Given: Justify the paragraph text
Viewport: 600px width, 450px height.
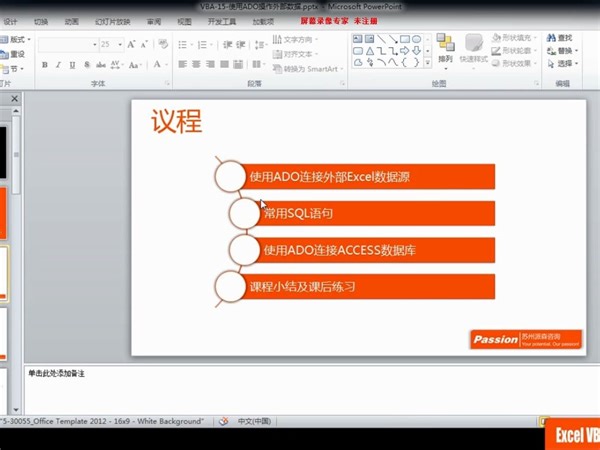Looking at the screenshot, I should point(224,64).
